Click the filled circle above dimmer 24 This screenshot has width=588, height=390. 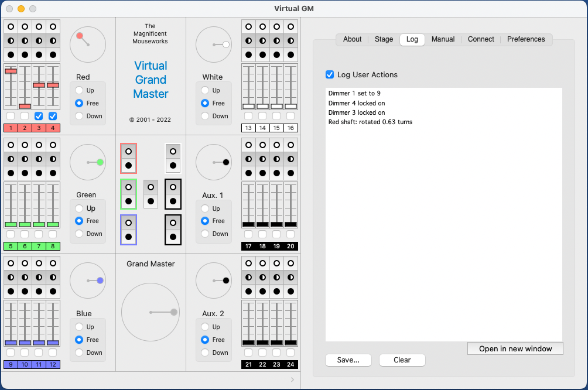click(290, 291)
